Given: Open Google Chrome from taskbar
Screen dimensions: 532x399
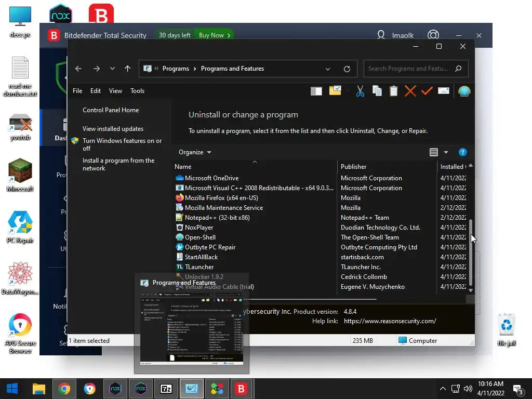Looking at the screenshot, I should 64,389.
